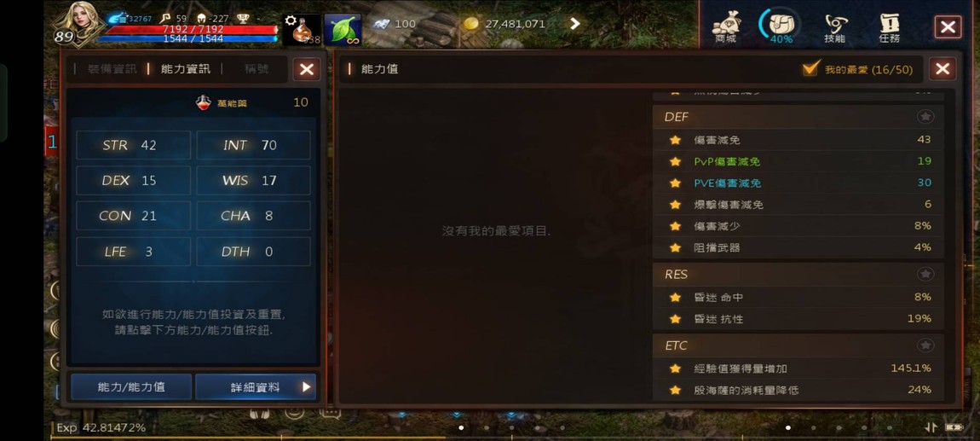This screenshot has width=980, height=441.
Task: Toggle the 我的最愛 favorites checkbox
Action: [x=810, y=69]
